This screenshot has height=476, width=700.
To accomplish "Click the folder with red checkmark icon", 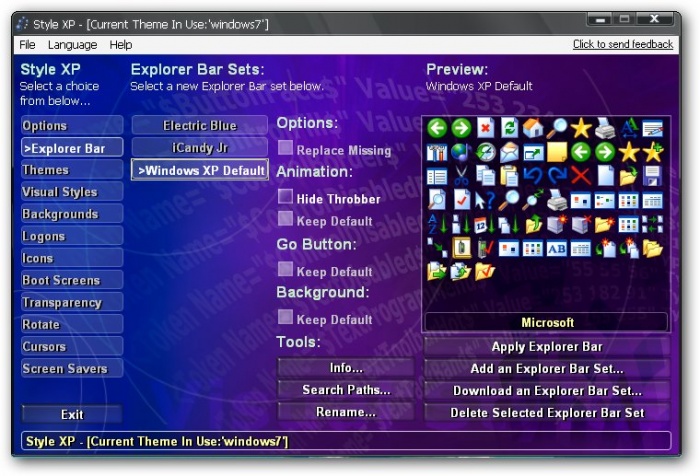I will (x=485, y=272).
